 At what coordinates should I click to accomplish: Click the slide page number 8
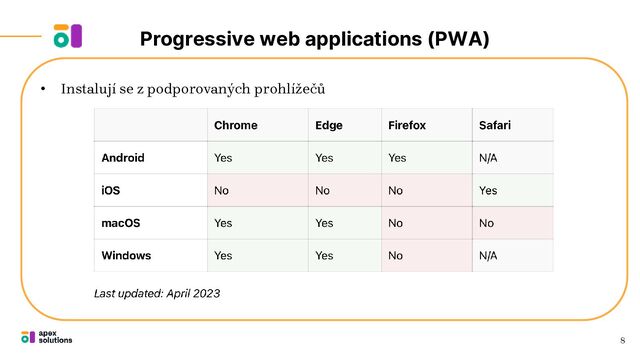(x=622, y=340)
